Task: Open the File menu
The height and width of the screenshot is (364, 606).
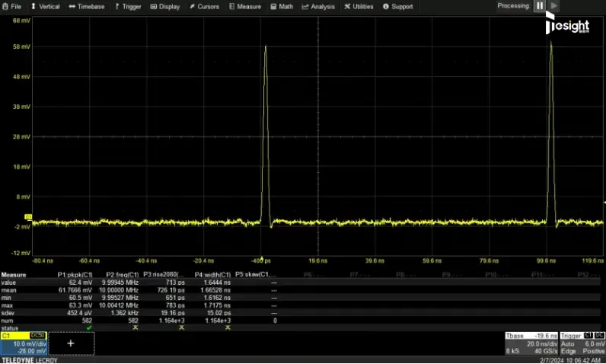Action: tap(11, 7)
